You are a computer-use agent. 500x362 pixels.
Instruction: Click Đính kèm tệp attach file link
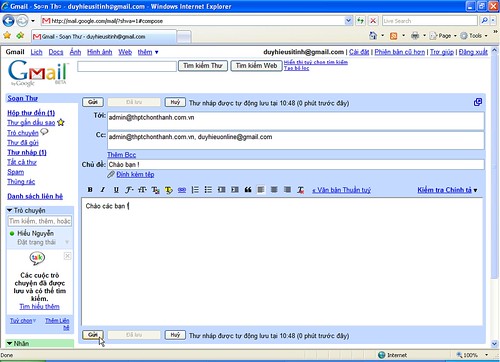[135, 174]
